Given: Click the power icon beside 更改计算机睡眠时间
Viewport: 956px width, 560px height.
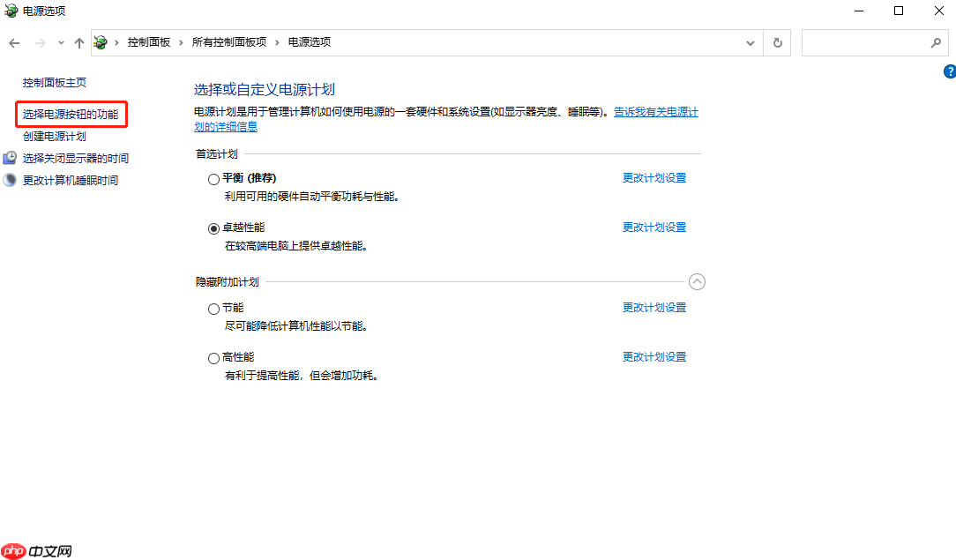Looking at the screenshot, I should pyautogui.click(x=9, y=179).
